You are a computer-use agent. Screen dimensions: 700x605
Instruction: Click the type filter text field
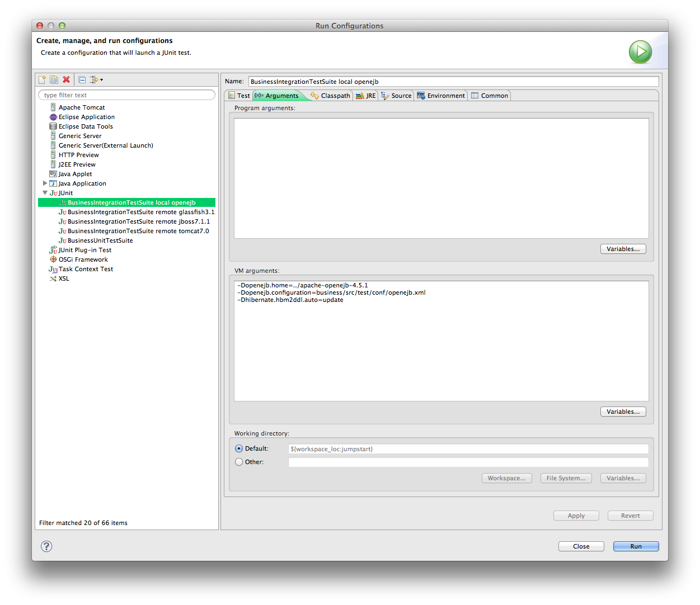pos(126,95)
